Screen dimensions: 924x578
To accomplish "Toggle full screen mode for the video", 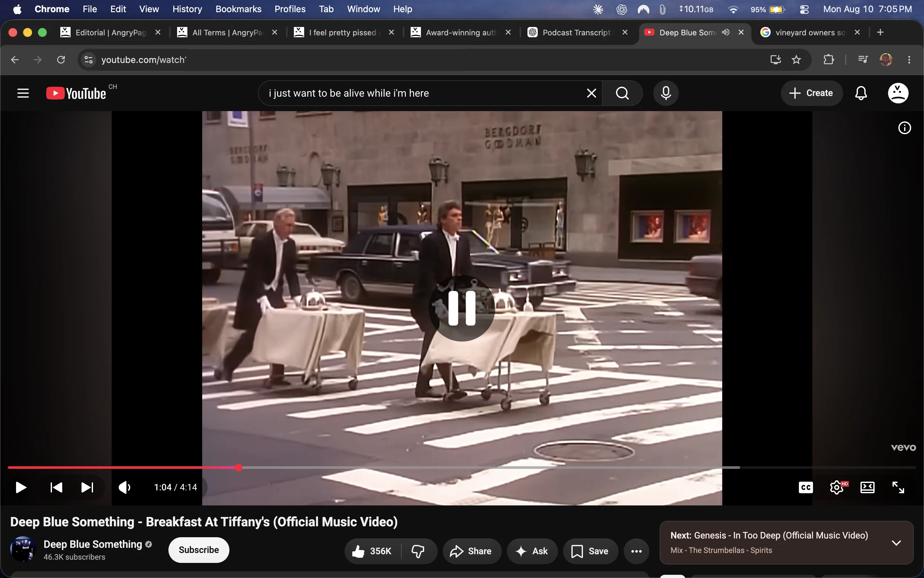I will coord(898,487).
